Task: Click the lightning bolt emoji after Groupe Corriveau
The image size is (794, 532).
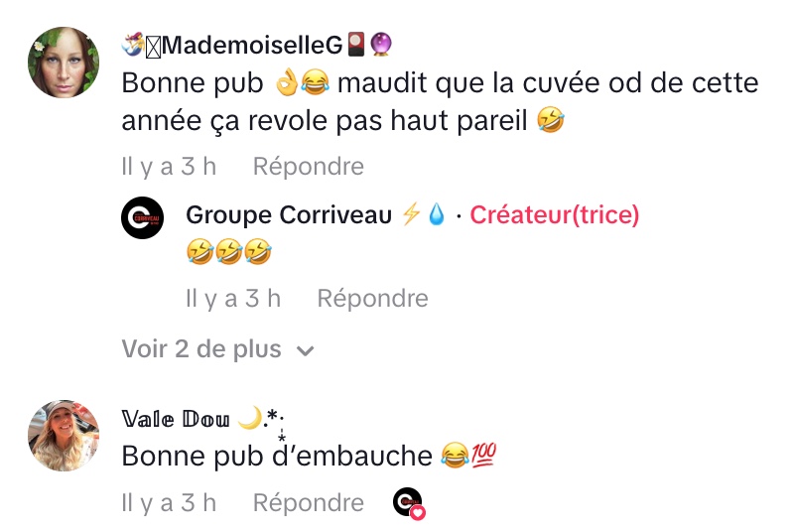Action: click(x=411, y=214)
